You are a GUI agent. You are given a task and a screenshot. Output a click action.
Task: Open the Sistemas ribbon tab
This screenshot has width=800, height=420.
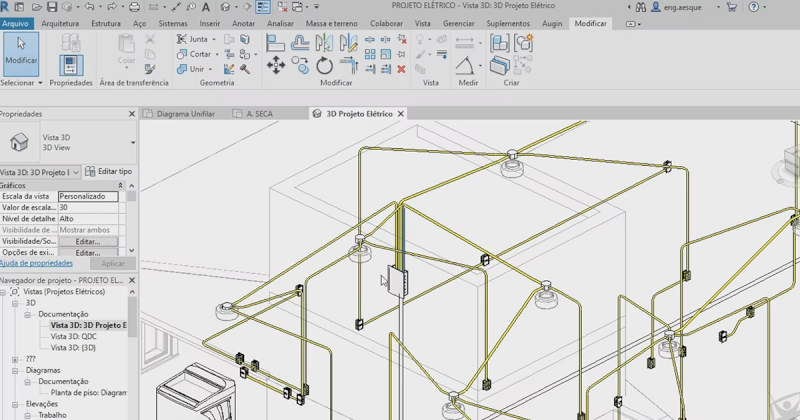pyautogui.click(x=173, y=23)
